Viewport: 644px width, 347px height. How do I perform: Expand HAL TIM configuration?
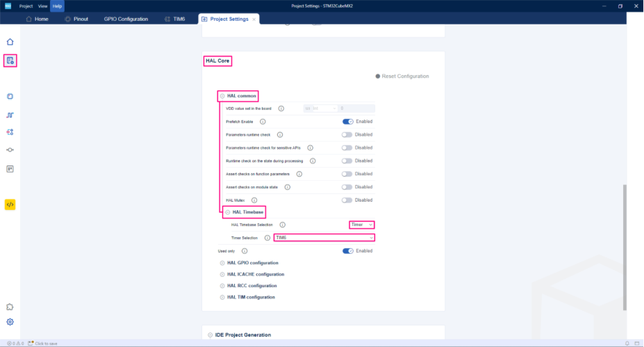222,297
